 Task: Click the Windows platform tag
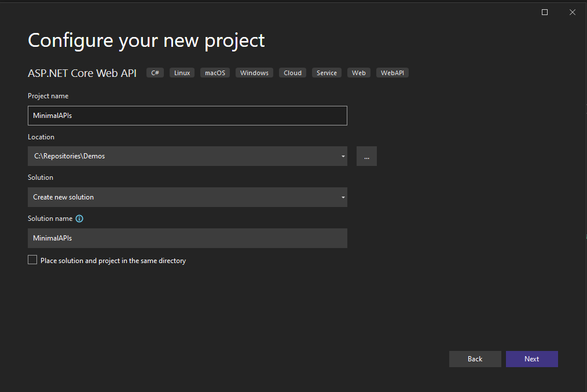click(254, 72)
